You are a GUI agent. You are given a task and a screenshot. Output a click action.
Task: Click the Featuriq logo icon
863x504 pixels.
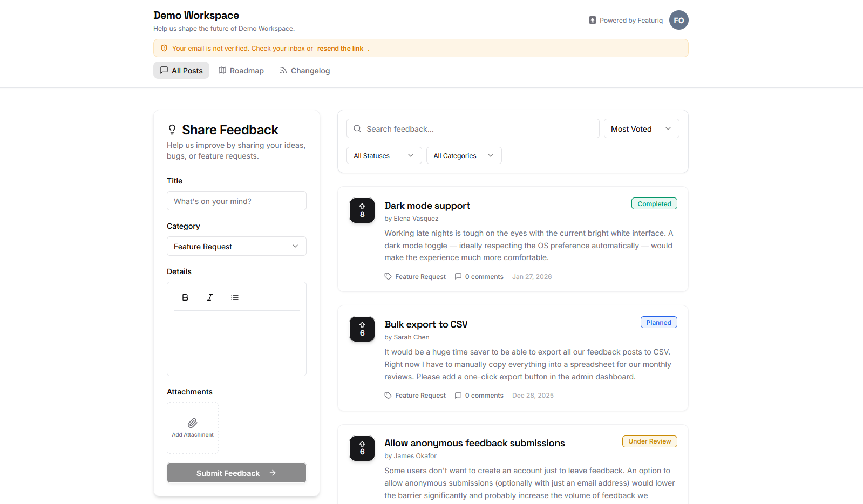(x=593, y=20)
